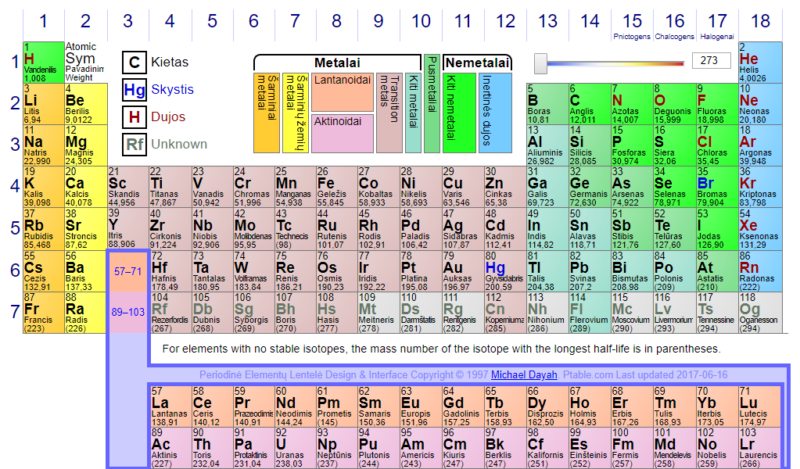Screen dimensions: 800x469
Task: Click the group 18 column header
Action: point(762,20)
